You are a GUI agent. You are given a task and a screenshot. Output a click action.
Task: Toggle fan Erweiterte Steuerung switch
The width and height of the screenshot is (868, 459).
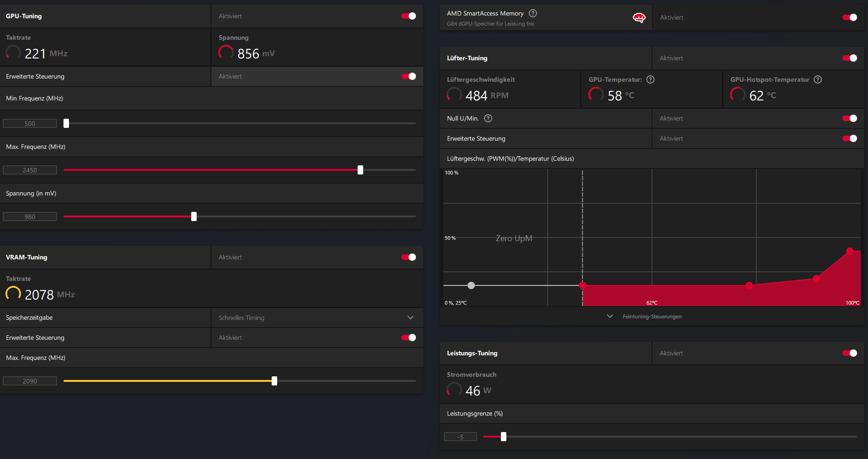coord(850,138)
